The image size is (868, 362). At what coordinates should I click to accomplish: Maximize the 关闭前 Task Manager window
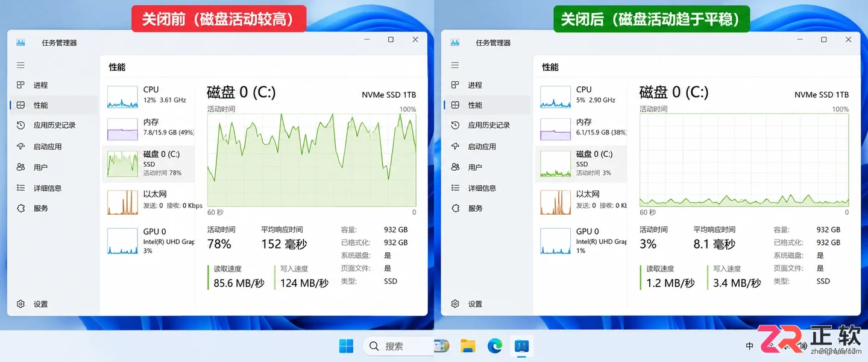click(x=391, y=40)
